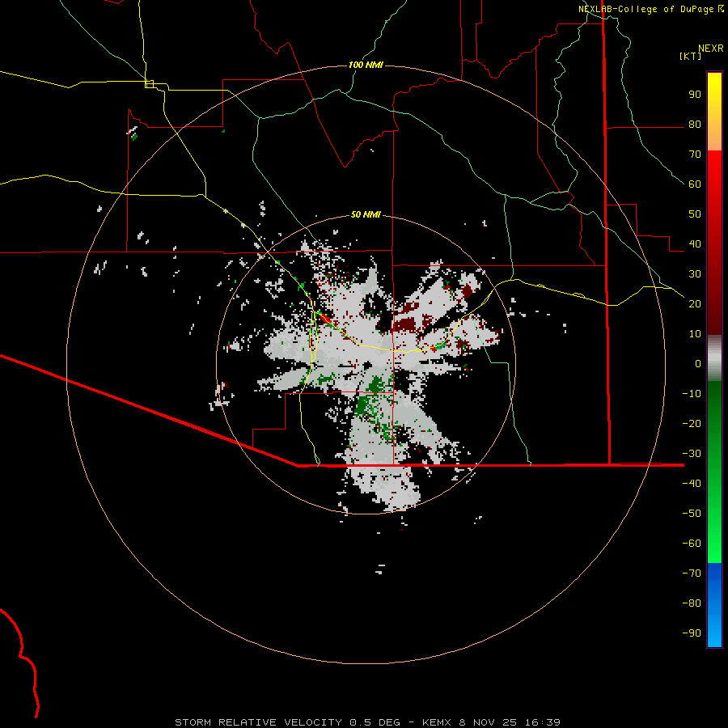Click the gray zero-velocity segment of color bar

click(x=714, y=358)
